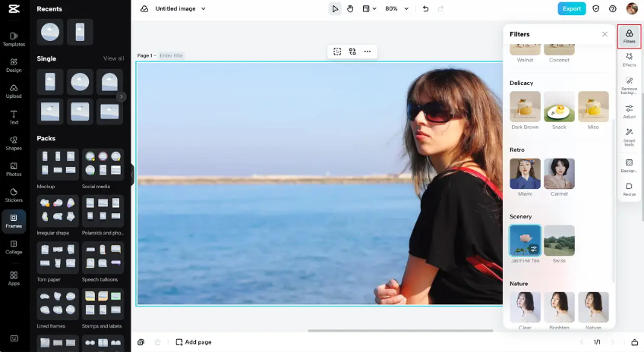Select the Frames sidebar tab

[x=14, y=221]
